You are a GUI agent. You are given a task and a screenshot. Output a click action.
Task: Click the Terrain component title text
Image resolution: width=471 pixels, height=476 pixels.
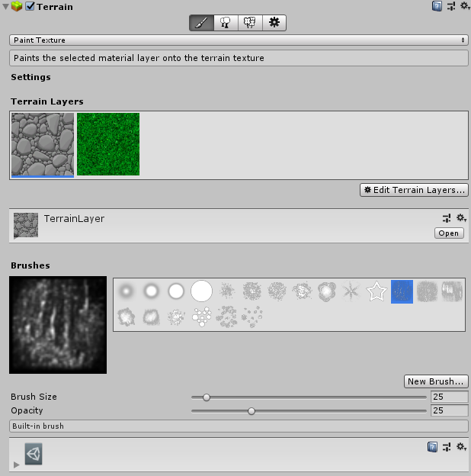click(55, 7)
